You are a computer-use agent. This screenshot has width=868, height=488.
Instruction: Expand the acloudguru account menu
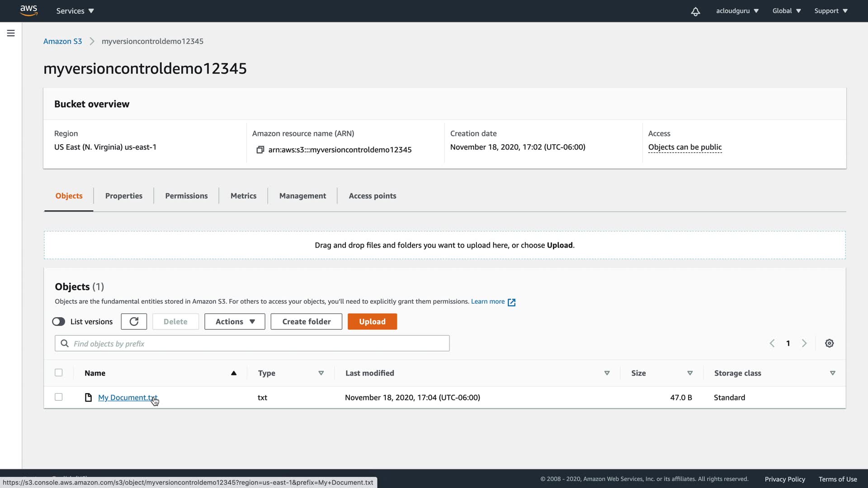737,11
